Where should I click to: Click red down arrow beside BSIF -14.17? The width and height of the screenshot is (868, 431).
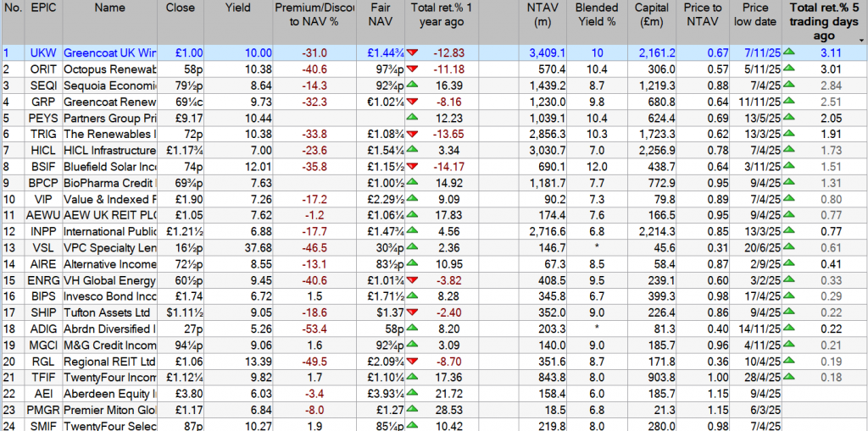413,167
